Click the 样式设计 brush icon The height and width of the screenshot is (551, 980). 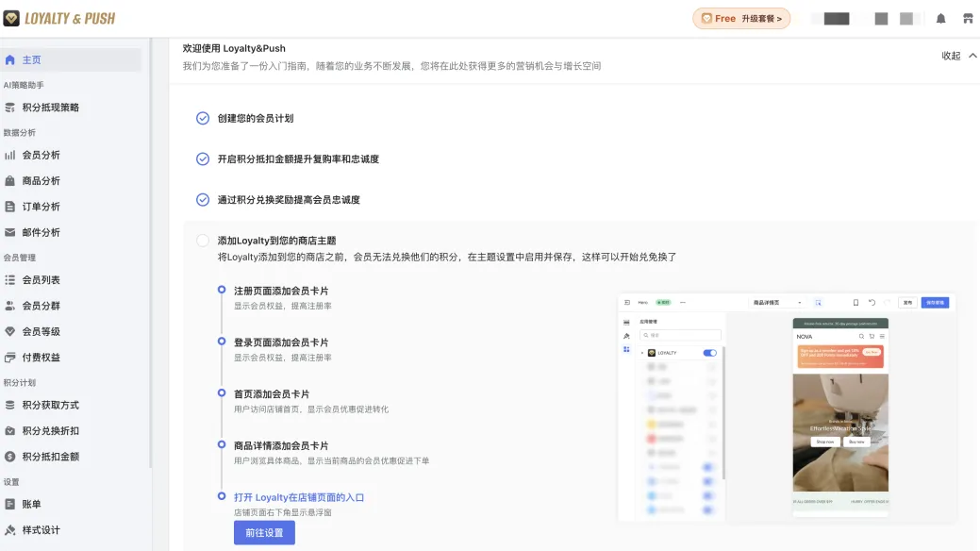[x=10, y=530]
